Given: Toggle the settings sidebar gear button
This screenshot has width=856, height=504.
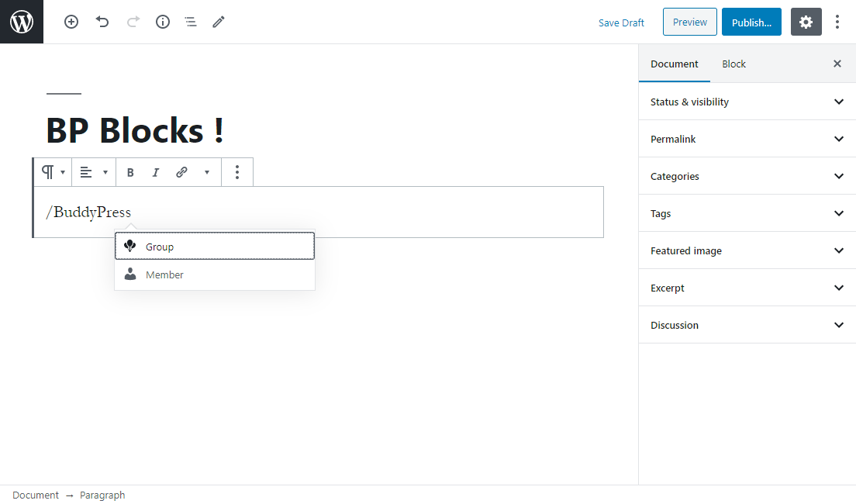Looking at the screenshot, I should point(806,22).
